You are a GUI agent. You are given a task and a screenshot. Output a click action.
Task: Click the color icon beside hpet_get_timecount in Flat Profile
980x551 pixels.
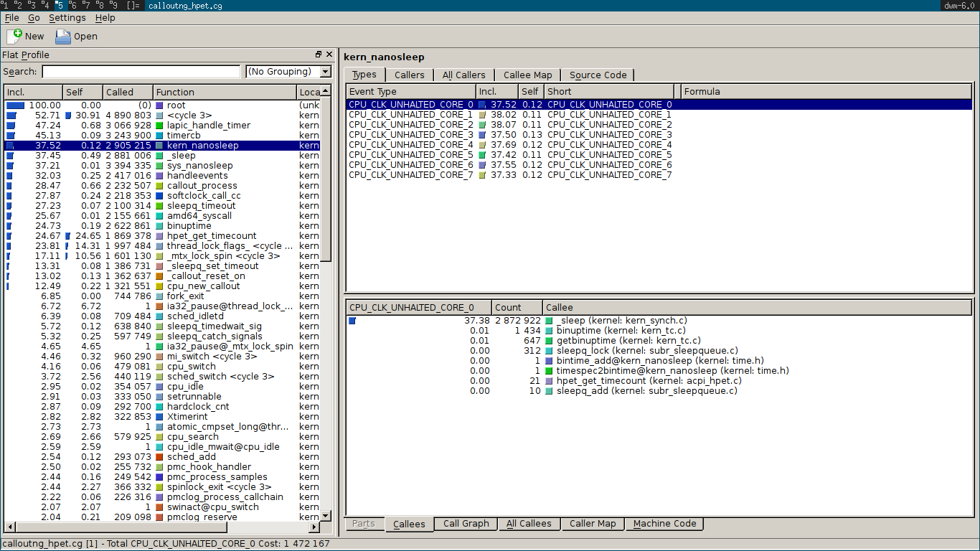point(159,236)
